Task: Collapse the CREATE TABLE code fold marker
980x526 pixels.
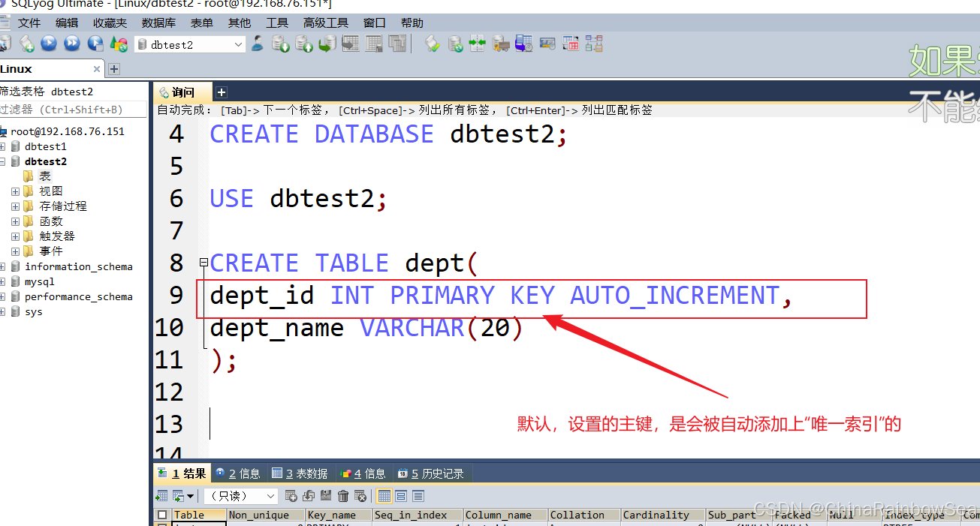Action: tap(204, 263)
